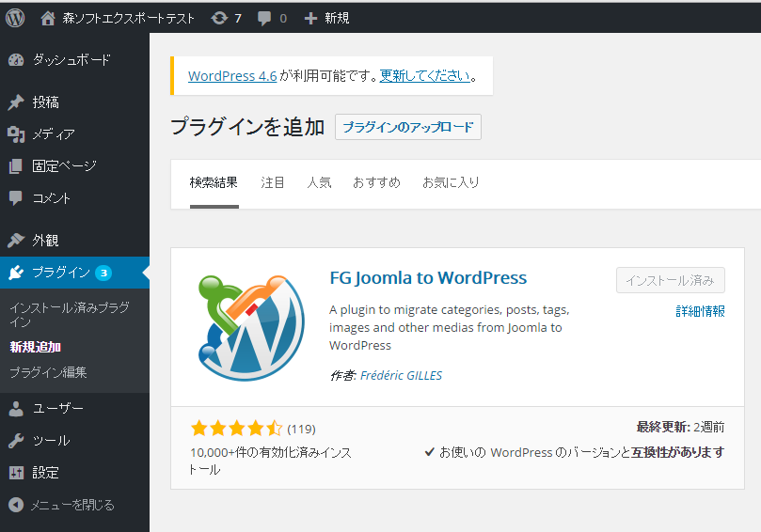Click the WordPress logo in admin bar
Viewport: 761px width, 532px height.
tap(15, 18)
